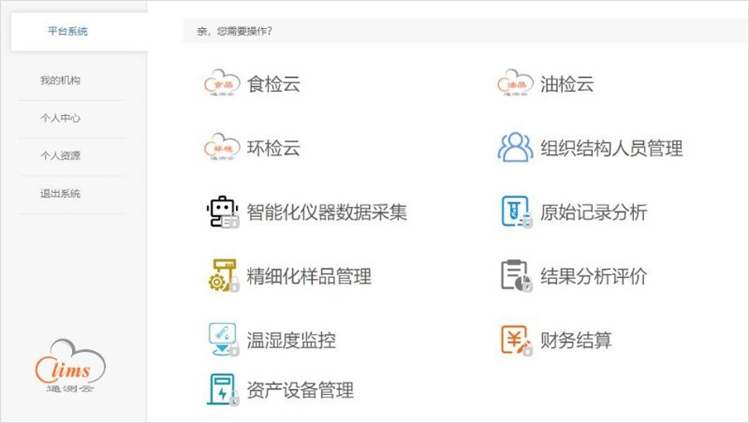Open the 油检云 cloud icon

point(515,83)
